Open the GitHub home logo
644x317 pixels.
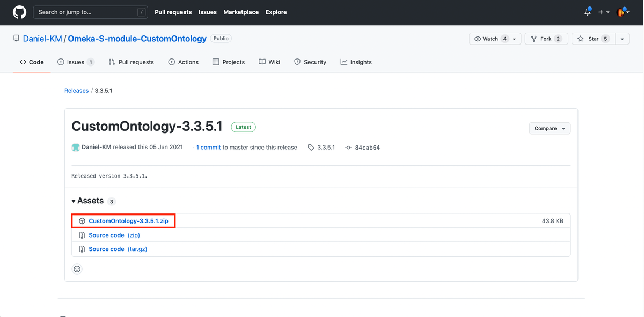pyautogui.click(x=19, y=12)
